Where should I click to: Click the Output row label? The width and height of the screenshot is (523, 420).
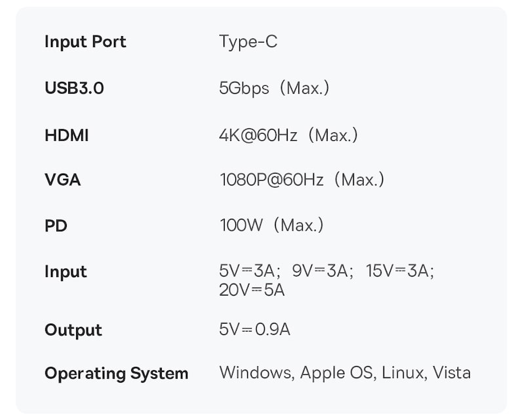[73, 330]
